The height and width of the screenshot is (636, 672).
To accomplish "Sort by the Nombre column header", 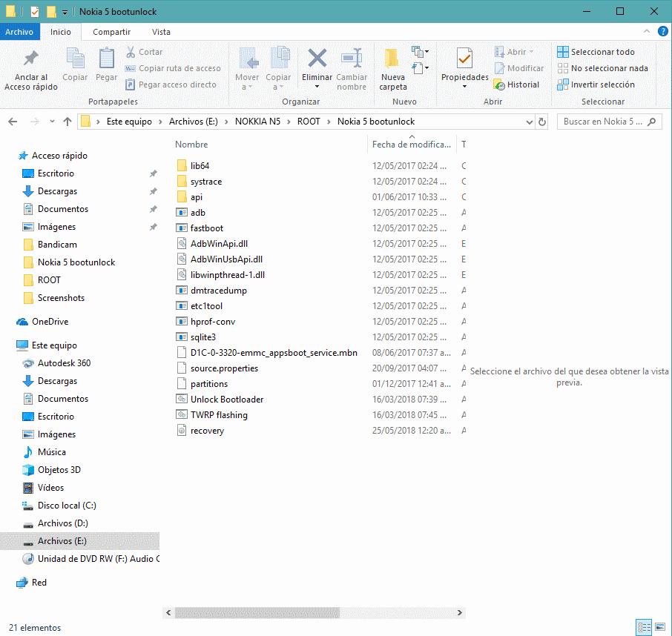I will coord(191,145).
